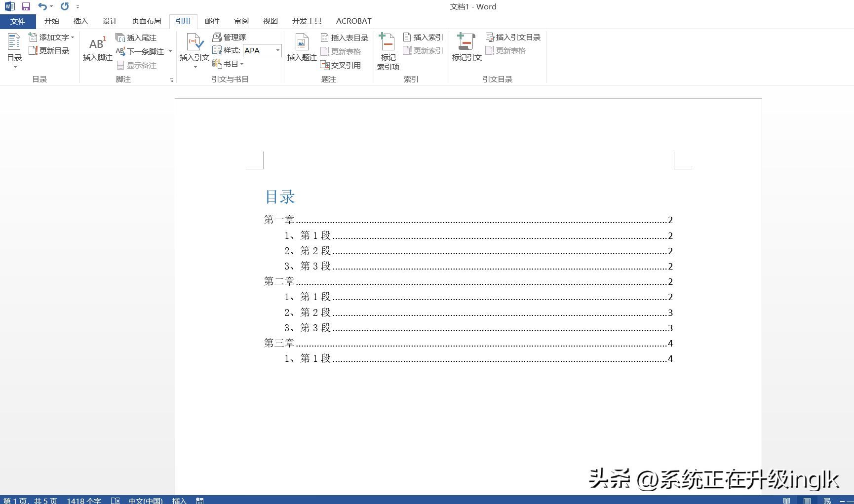
Task: Switch to the ACROBAT tab
Action: click(x=353, y=21)
